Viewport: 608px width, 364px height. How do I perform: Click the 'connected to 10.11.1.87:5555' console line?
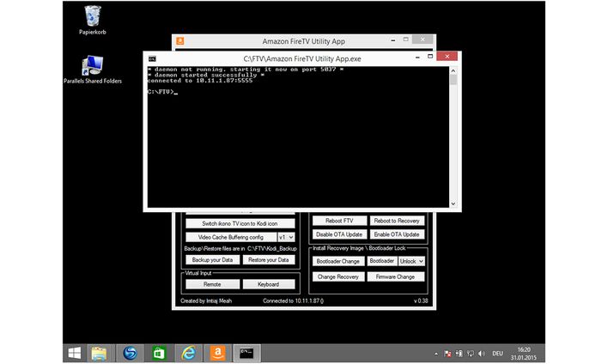[x=200, y=81]
